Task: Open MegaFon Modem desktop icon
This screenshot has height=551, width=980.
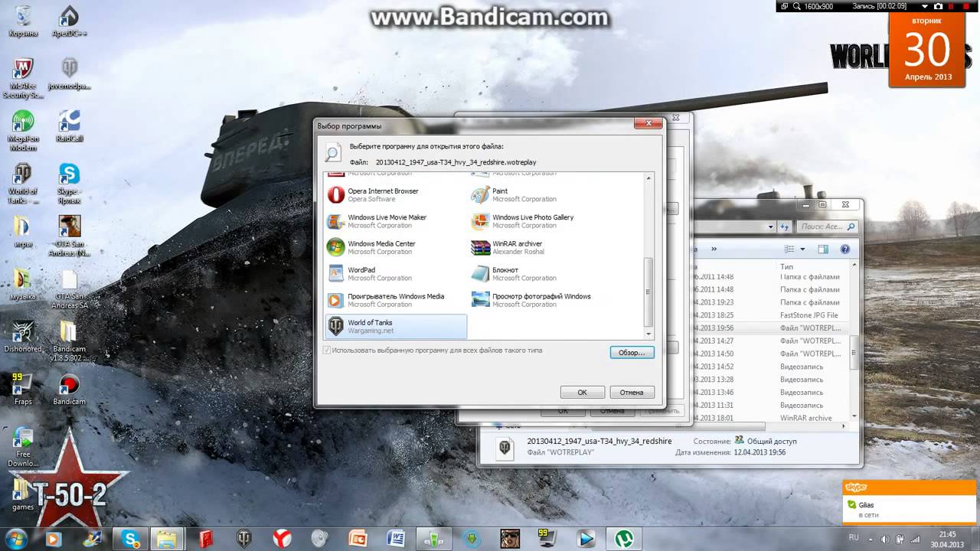Action: (x=23, y=132)
